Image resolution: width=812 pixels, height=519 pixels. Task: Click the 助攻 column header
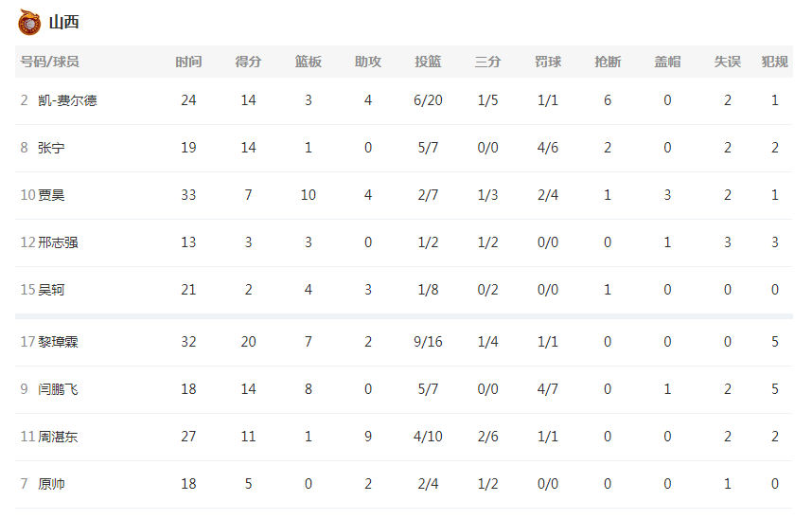[368, 62]
